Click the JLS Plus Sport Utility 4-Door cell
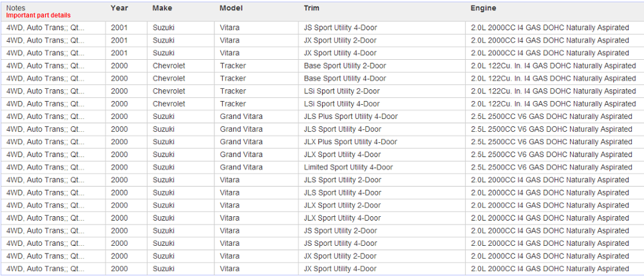This screenshot has width=644, height=276. [x=351, y=116]
